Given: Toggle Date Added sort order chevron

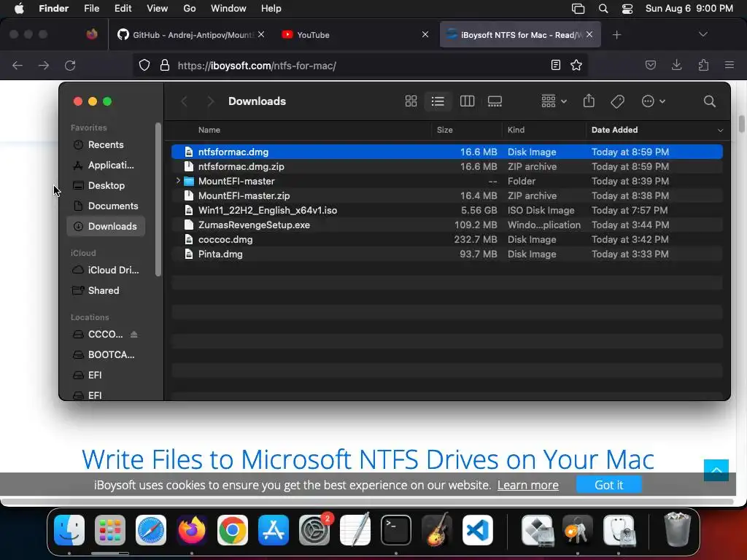Looking at the screenshot, I should tap(720, 130).
